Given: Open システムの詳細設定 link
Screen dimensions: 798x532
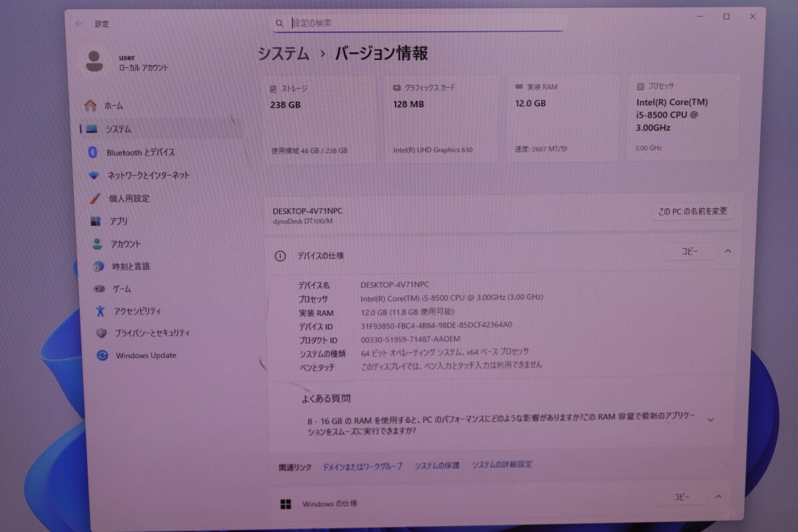Looking at the screenshot, I should coord(502,465).
